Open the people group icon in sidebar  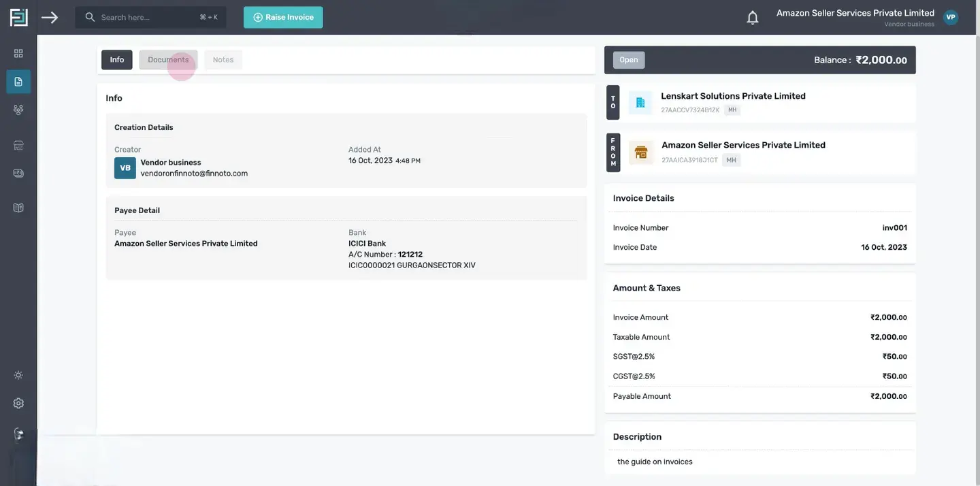(x=18, y=110)
